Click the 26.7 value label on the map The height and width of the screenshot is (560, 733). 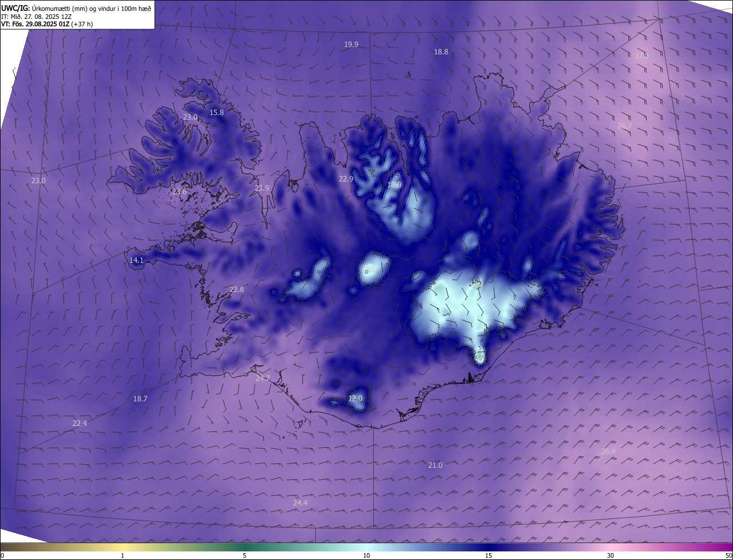[x=625, y=127]
